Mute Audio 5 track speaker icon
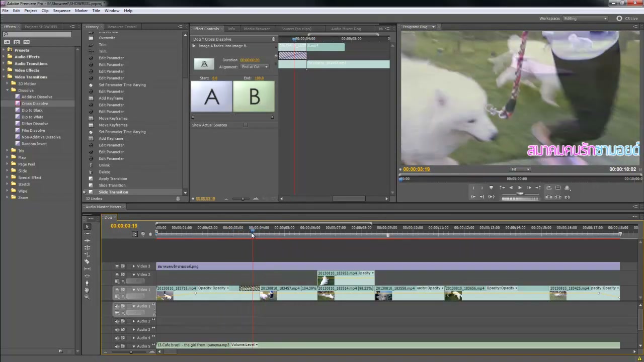 pos(117,346)
